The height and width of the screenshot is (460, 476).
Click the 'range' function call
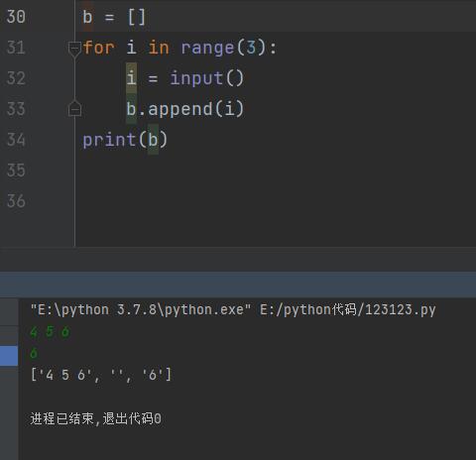[x=207, y=48]
